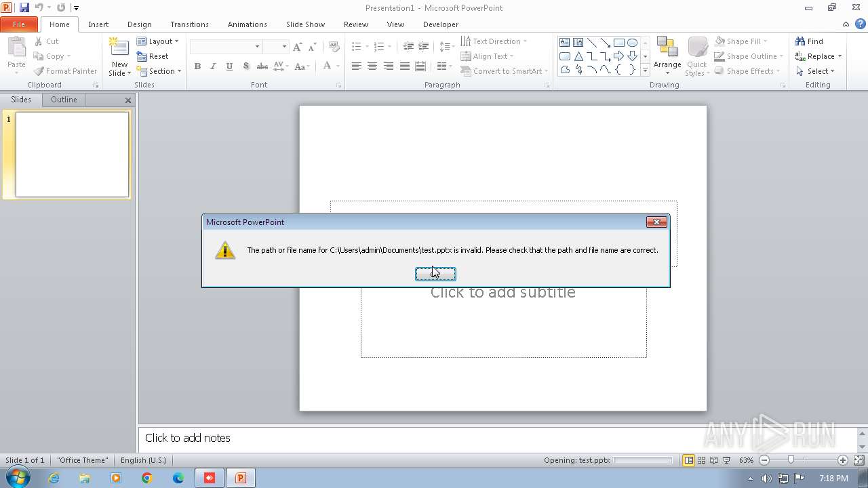Click the Zoom In plus button
868x488 pixels.
[x=843, y=460]
